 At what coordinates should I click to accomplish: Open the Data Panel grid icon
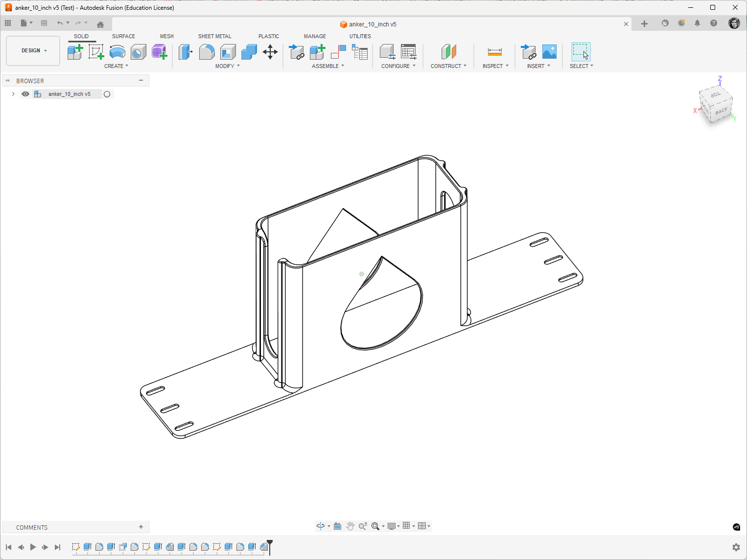[x=8, y=23]
